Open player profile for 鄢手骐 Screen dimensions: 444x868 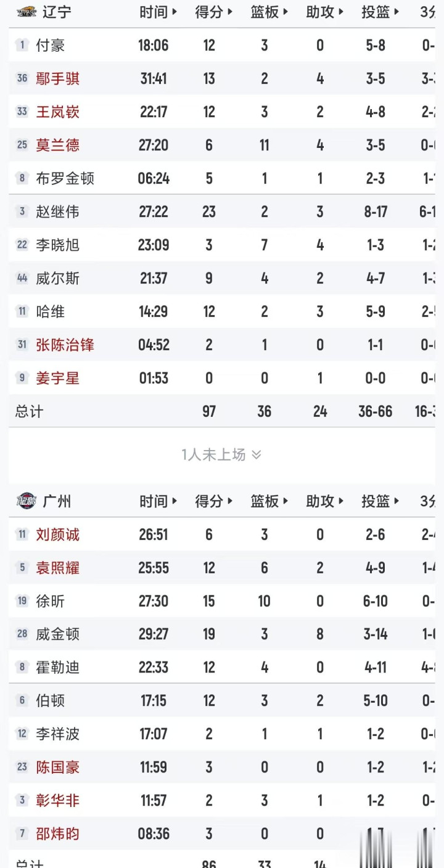[58, 78]
